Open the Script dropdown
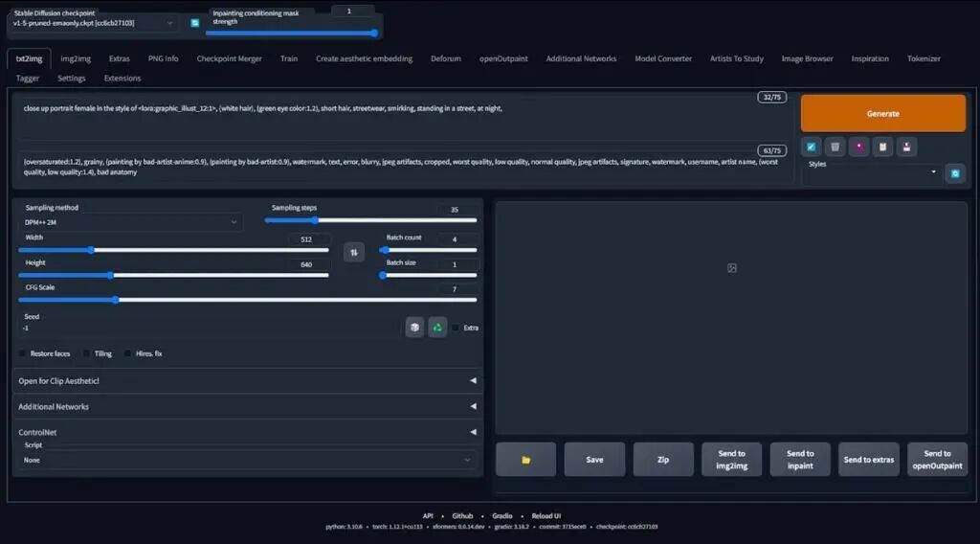 (247, 461)
